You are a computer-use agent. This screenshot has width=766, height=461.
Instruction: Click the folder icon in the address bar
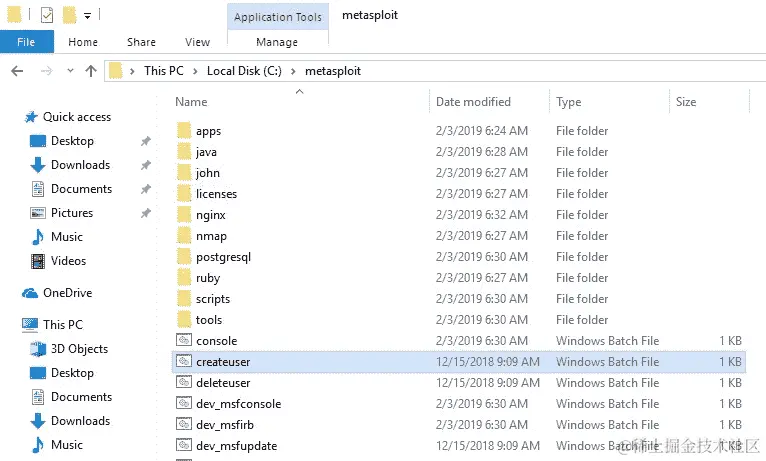point(116,71)
